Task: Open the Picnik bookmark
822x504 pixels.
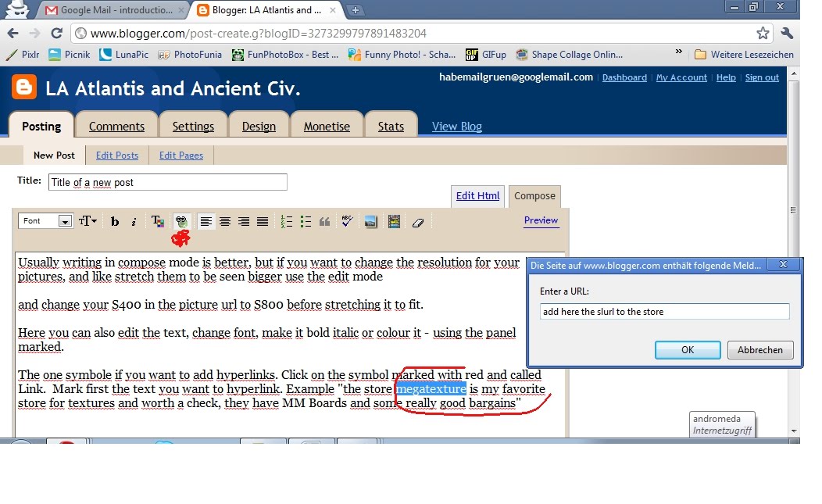Action: pyautogui.click(x=70, y=55)
